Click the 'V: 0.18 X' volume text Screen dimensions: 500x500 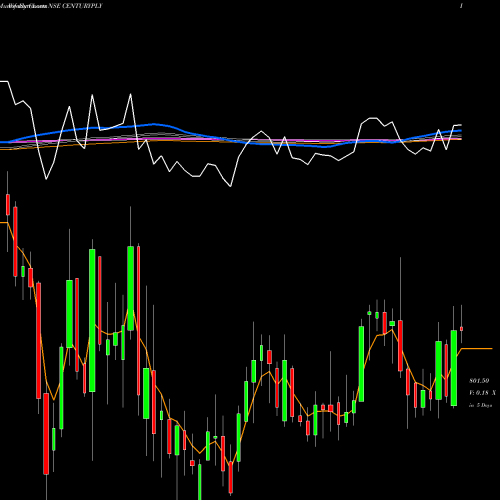pyautogui.click(x=482, y=393)
